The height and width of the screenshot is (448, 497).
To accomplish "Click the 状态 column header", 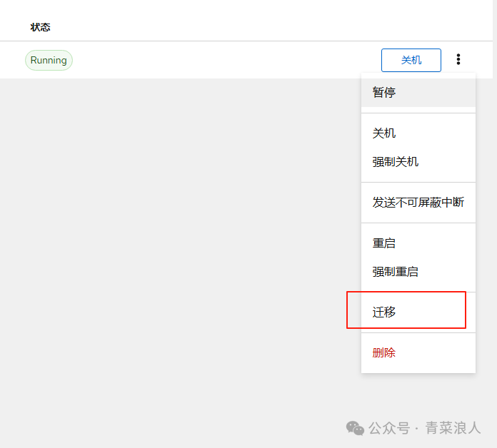I will (40, 27).
